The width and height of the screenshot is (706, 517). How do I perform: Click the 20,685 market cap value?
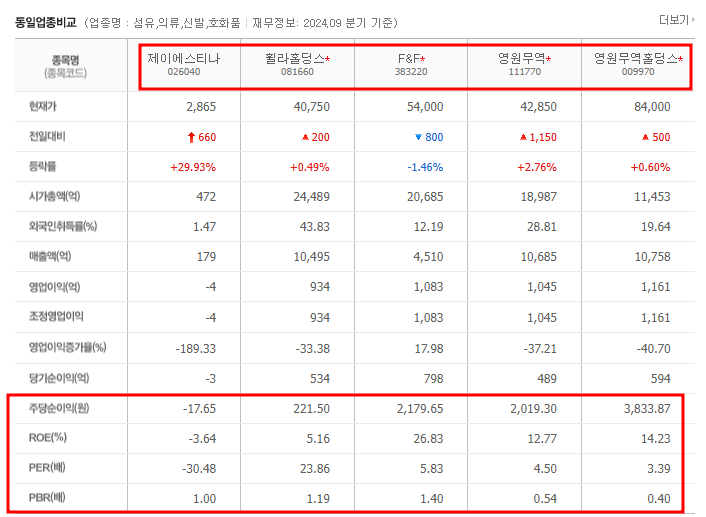pos(425,197)
